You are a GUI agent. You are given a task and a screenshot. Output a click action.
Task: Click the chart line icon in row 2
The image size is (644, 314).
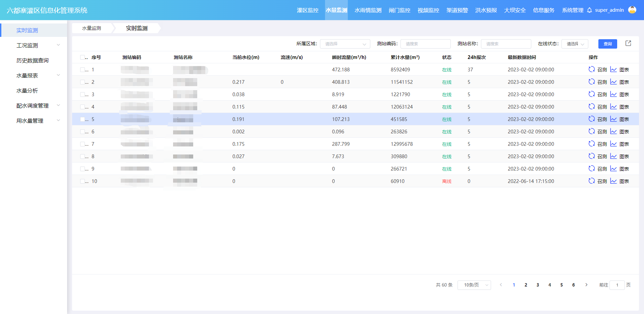pyautogui.click(x=613, y=82)
